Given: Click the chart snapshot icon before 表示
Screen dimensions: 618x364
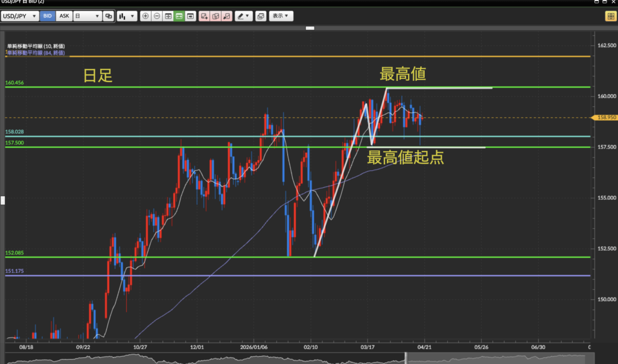Looking at the screenshot, I should pyautogui.click(x=260, y=16).
